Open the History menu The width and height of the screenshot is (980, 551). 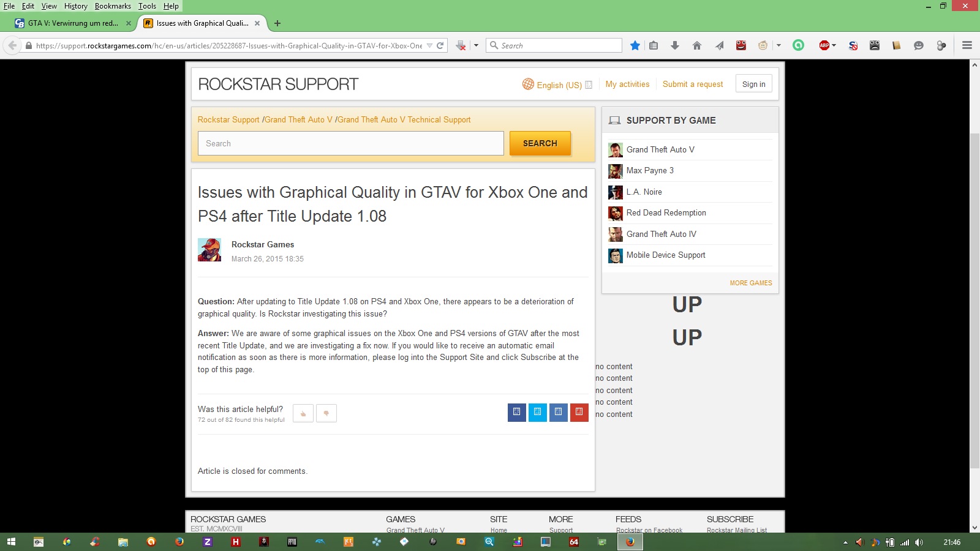point(76,6)
